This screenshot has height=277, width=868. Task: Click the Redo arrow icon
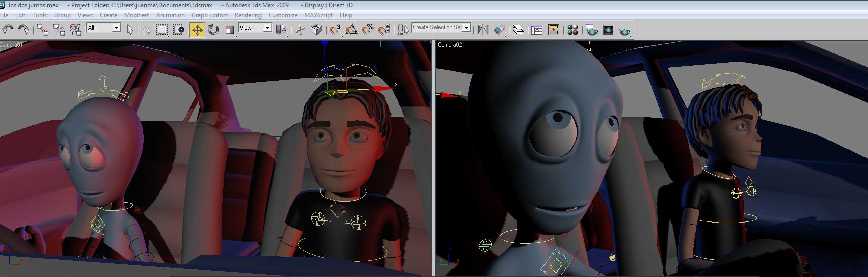coord(23,29)
